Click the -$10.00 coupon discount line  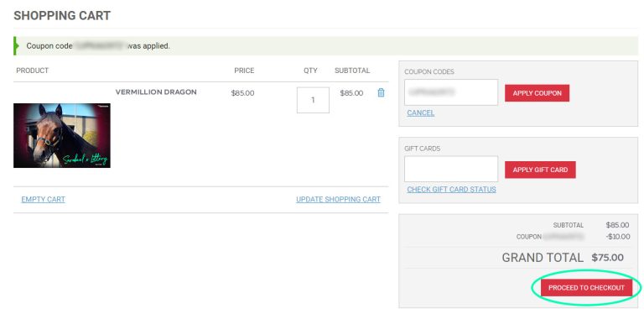tap(618, 237)
